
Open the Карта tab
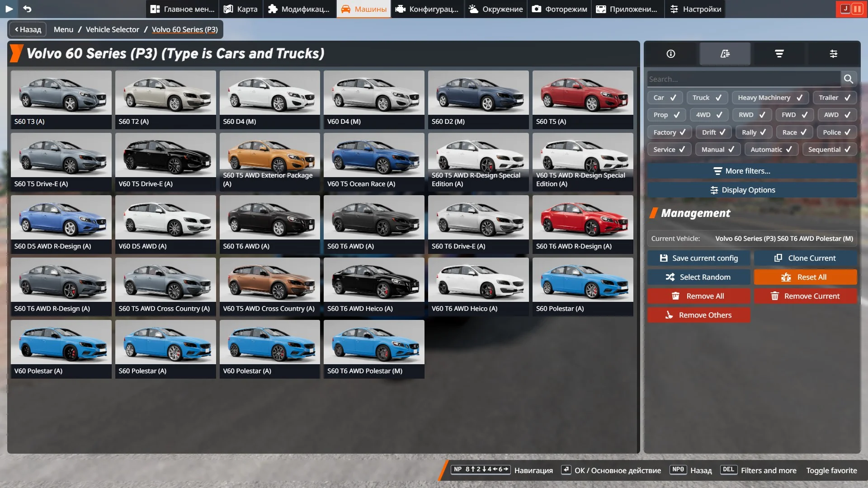point(241,9)
